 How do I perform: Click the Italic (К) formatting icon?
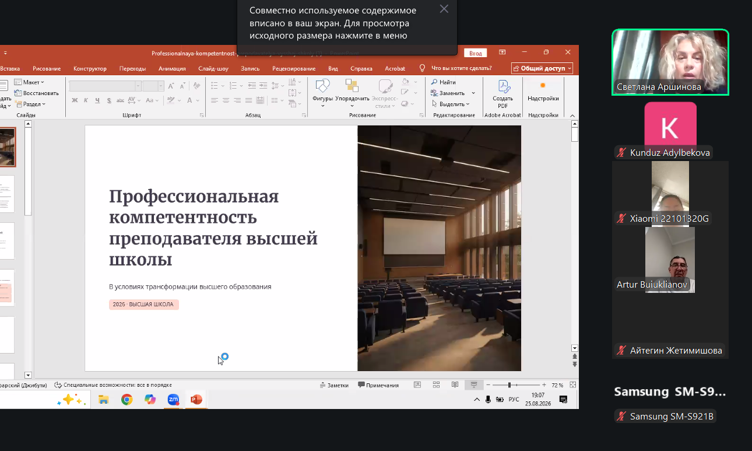click(x=86, y=100)
